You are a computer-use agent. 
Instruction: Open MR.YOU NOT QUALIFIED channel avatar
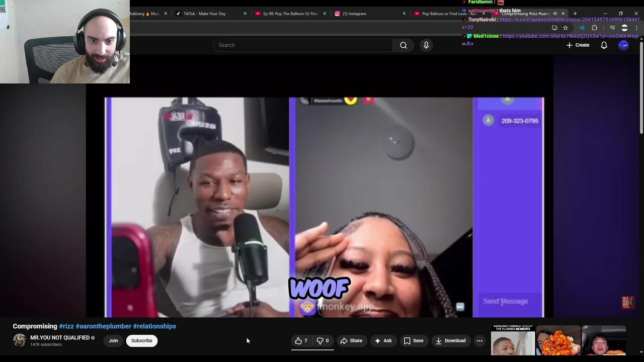pyautogui.click(x=20, y=340)
